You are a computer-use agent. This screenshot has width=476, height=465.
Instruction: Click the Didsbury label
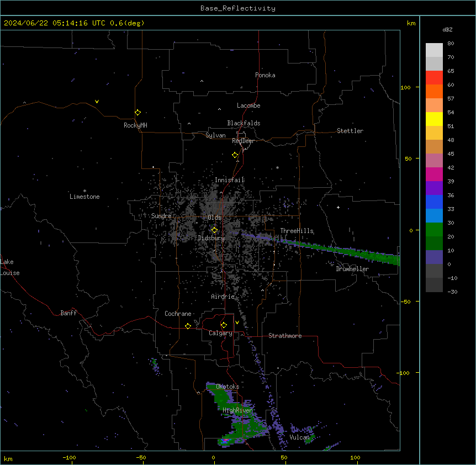click(x=211, y=238)
